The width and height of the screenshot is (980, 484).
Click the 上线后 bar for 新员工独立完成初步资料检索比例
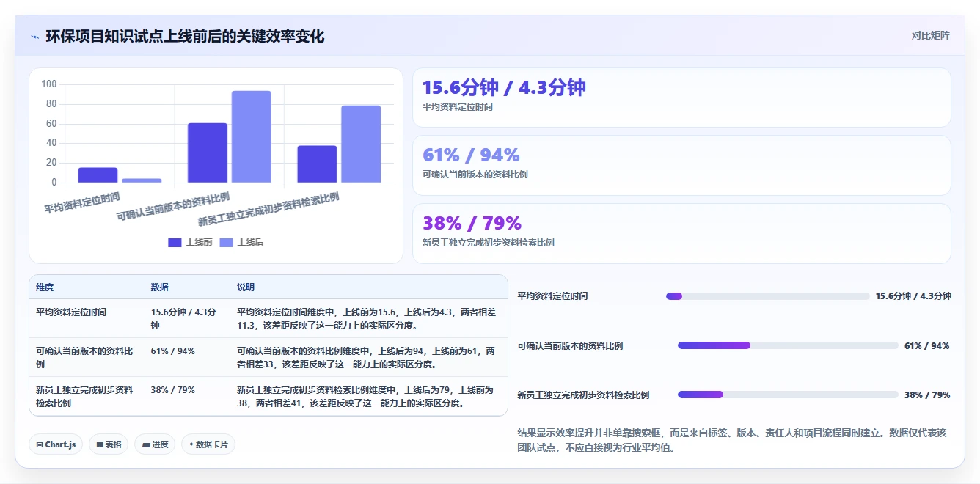(x=361, y=144)
